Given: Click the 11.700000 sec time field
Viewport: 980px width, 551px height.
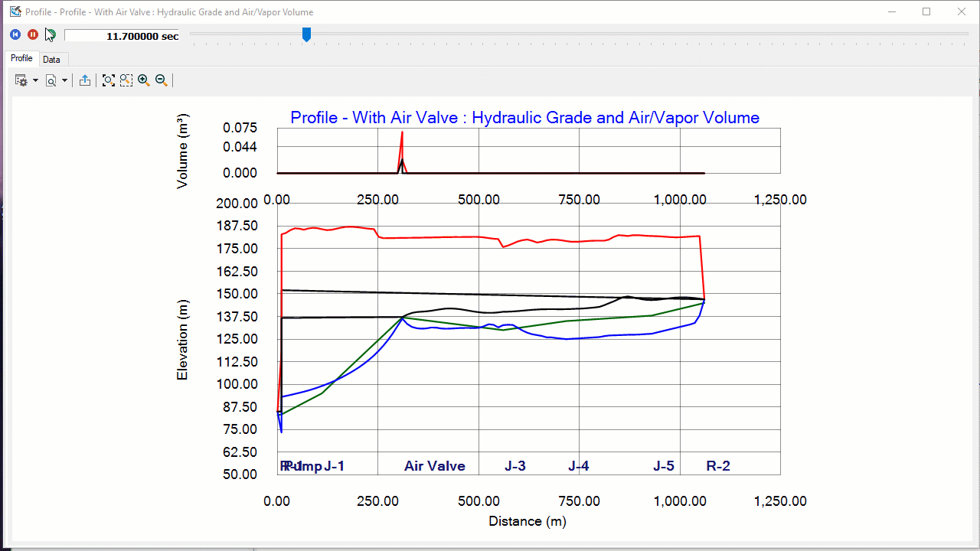Looking at the screenshot, I should coord(122,36).
